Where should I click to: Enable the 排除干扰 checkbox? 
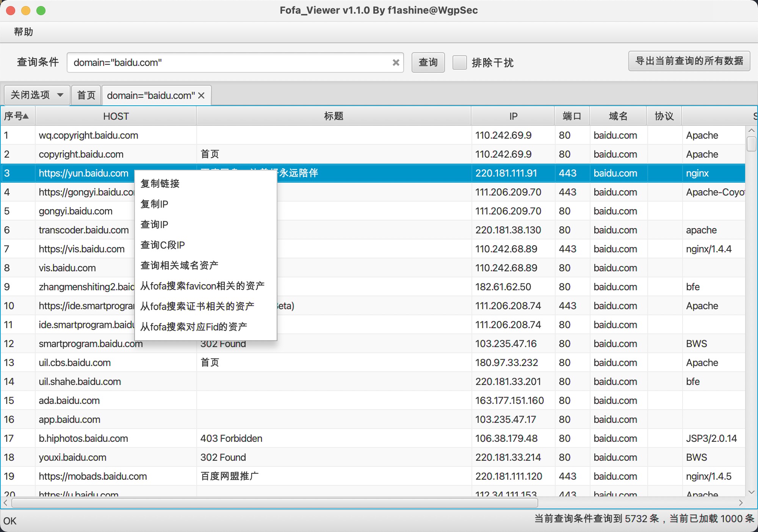pos(460,63)
